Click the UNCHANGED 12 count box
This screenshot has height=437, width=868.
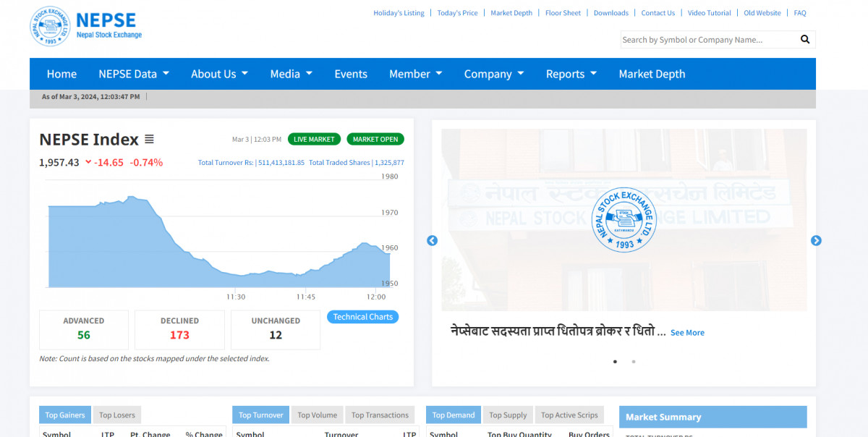(x=276, y=329)
